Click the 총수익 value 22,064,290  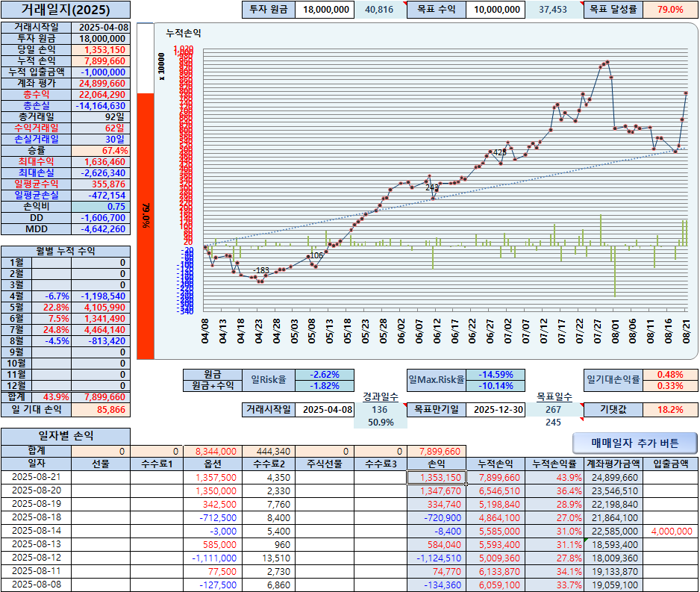tap(101, 95)
